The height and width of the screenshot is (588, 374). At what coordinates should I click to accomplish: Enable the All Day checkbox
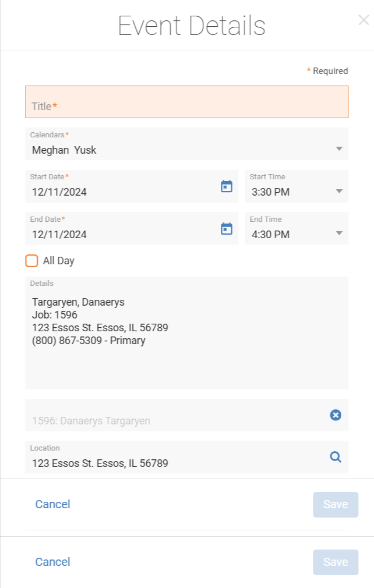(x=32, y=261)
